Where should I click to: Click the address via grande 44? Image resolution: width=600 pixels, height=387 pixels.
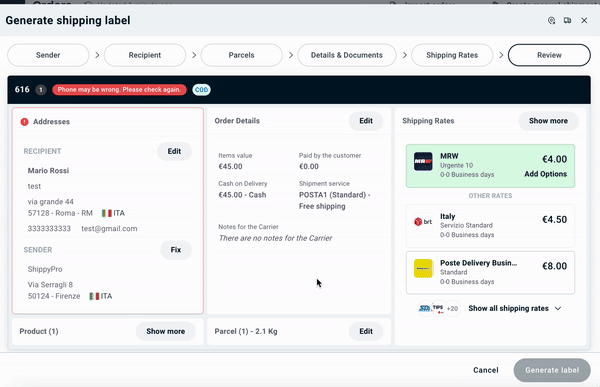coord(51,202)
